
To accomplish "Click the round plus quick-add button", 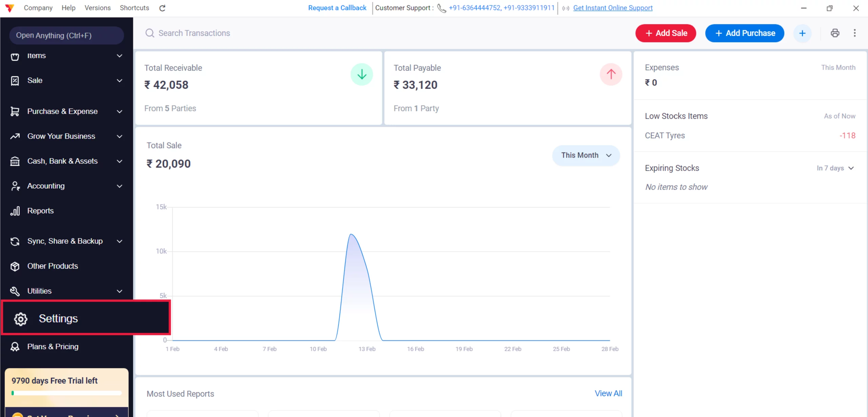I will (x=802, y=33).
